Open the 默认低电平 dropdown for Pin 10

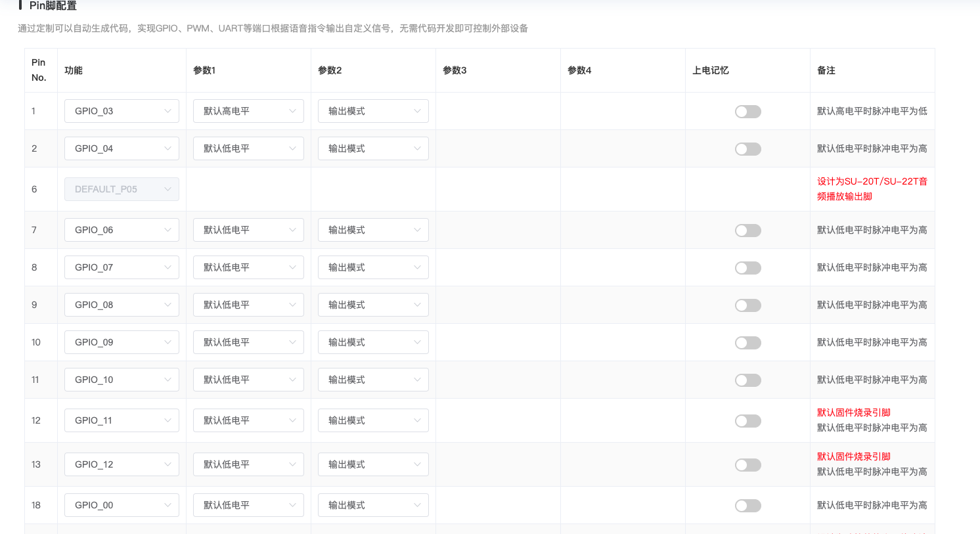pos(248,342)
